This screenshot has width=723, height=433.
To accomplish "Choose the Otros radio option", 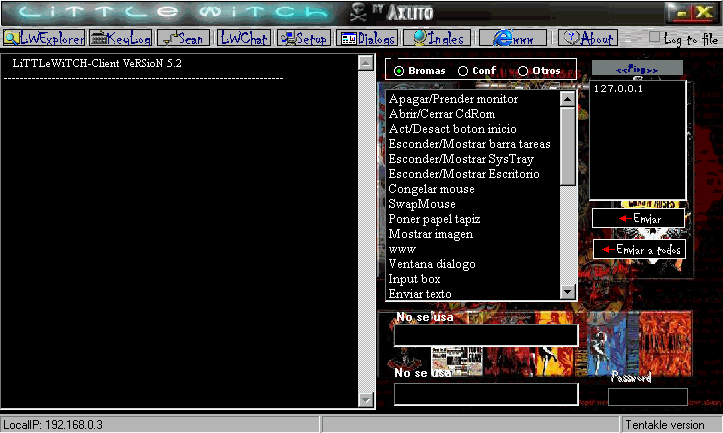I will 523,71.
